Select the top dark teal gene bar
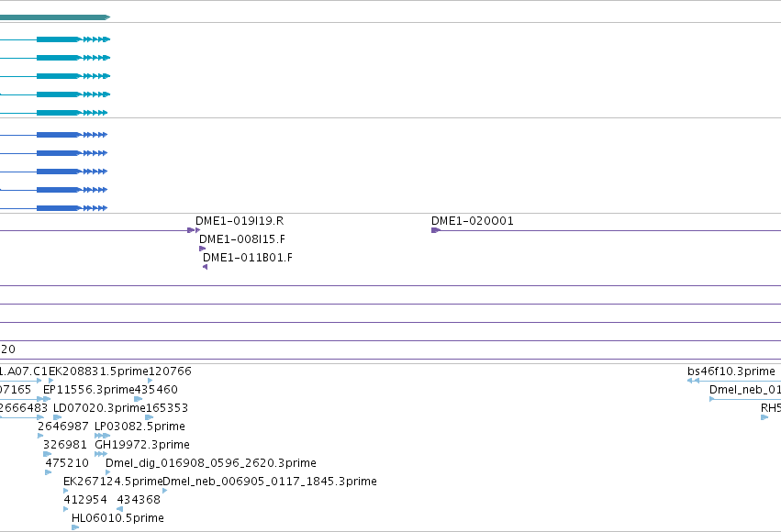This screenshot has width=781, height=532. 55,17
